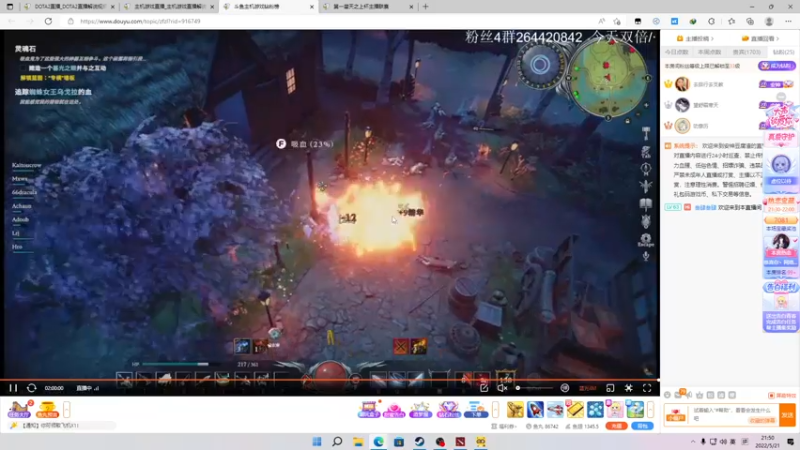The height and width of the screenshot is (450, 800).
Task: Send the airplane gift
Action: point(515,409)
